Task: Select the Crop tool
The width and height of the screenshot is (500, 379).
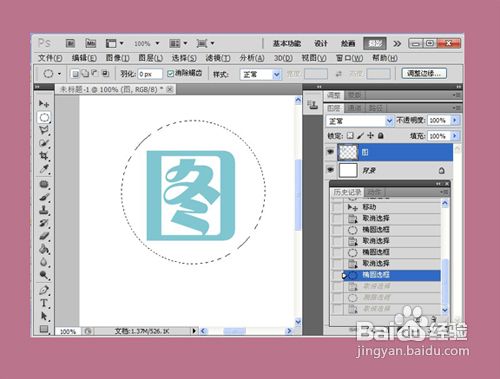Action: (44, 156)
